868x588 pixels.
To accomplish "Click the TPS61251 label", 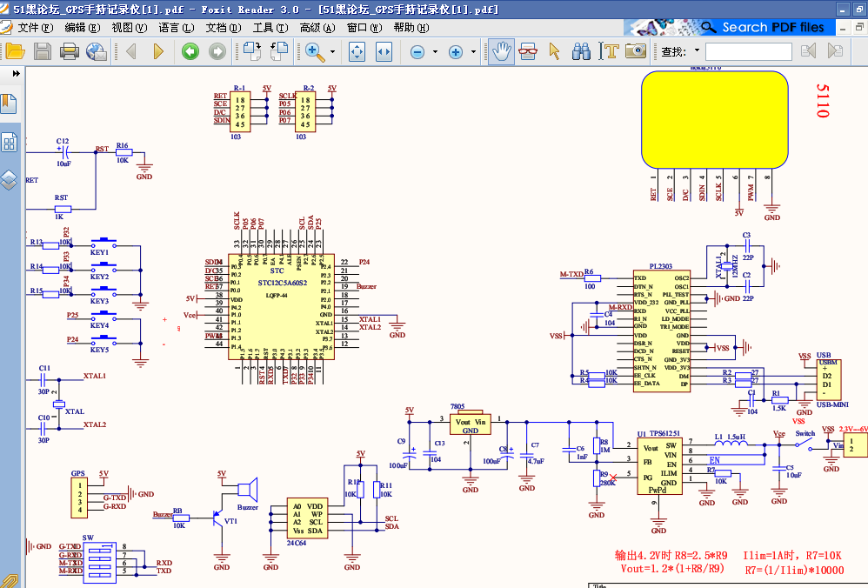I will click(x=664, y=433).
